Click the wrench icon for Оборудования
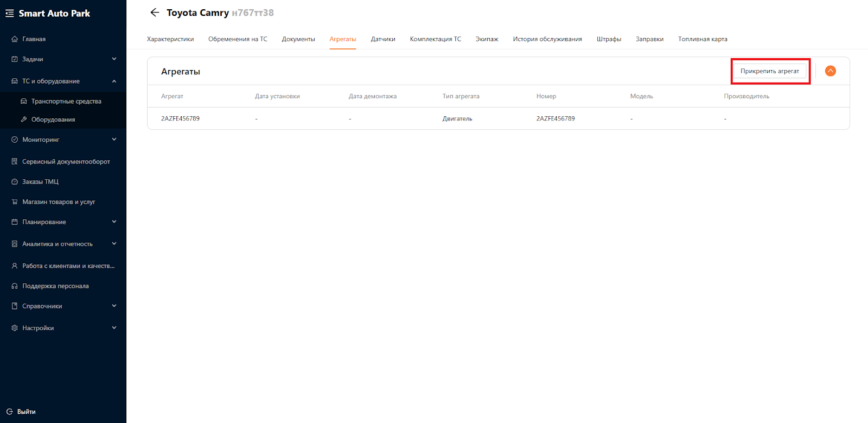Viewport: 868px width, 423px height. point(24,119)
